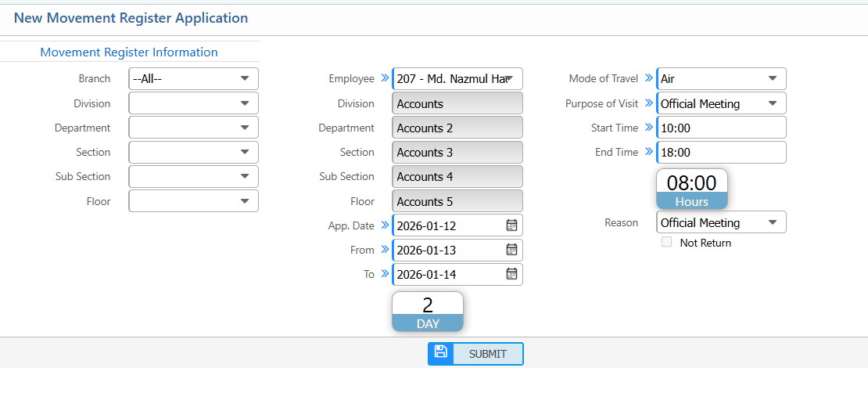This screenshot has width=868, height=411.
Task: Click the Floor field Accounts 5
Action: point(457,200)
